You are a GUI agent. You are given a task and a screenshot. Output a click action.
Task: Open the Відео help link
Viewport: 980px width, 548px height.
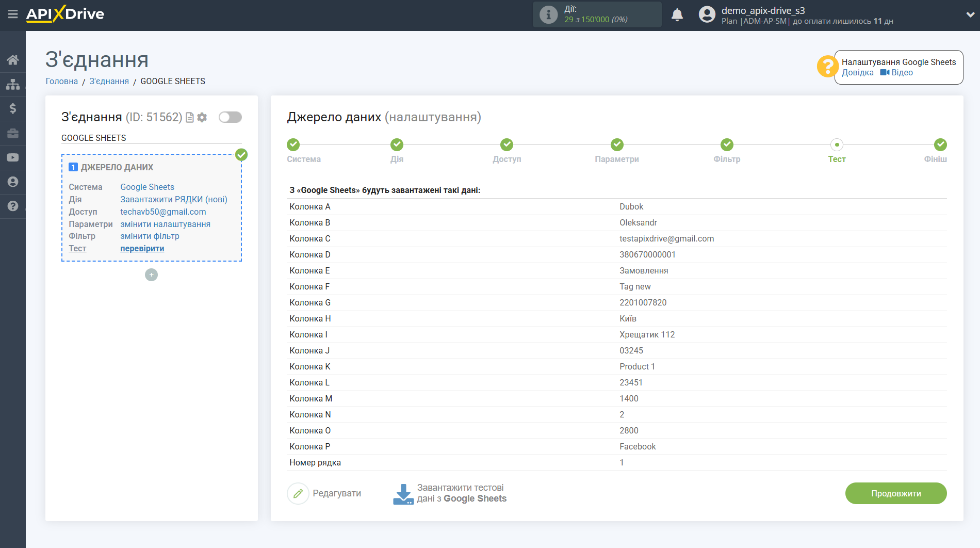[896, 73]
